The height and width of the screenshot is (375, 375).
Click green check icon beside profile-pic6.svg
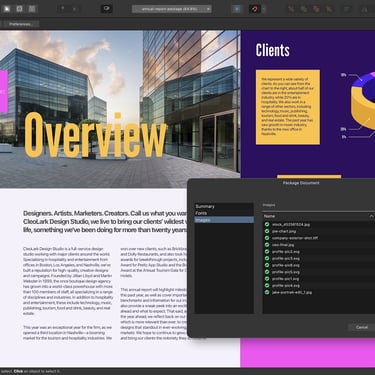click(x=267, y=265)
